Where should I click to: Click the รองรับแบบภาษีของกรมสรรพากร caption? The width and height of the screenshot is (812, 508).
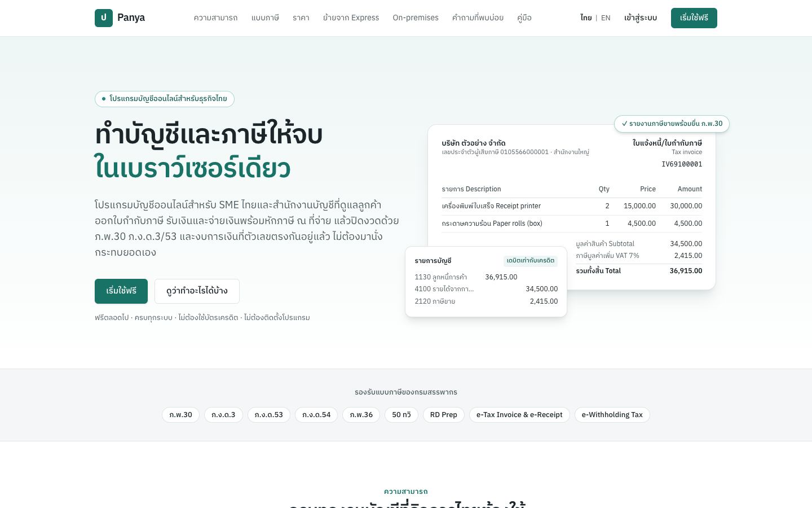click(406, 392)
